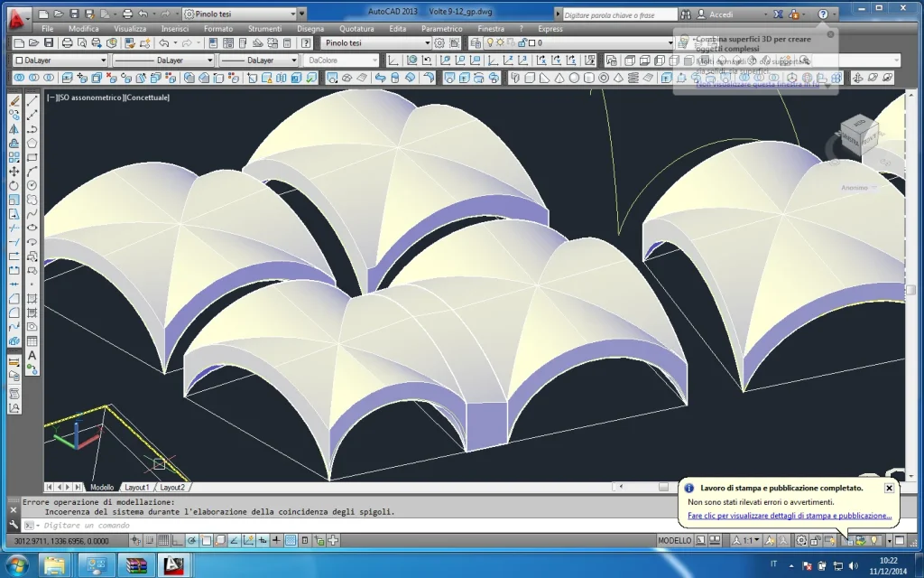The image size is (924, 578).
Task: Select the Multiline Text tool
Action: [32, 356]
